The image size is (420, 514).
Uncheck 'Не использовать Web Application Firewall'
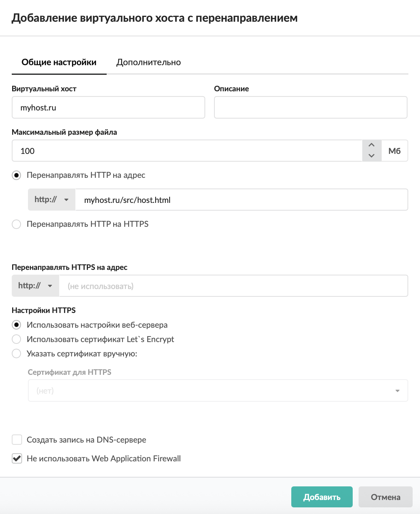pyautogui.click(x=17, y=459)
